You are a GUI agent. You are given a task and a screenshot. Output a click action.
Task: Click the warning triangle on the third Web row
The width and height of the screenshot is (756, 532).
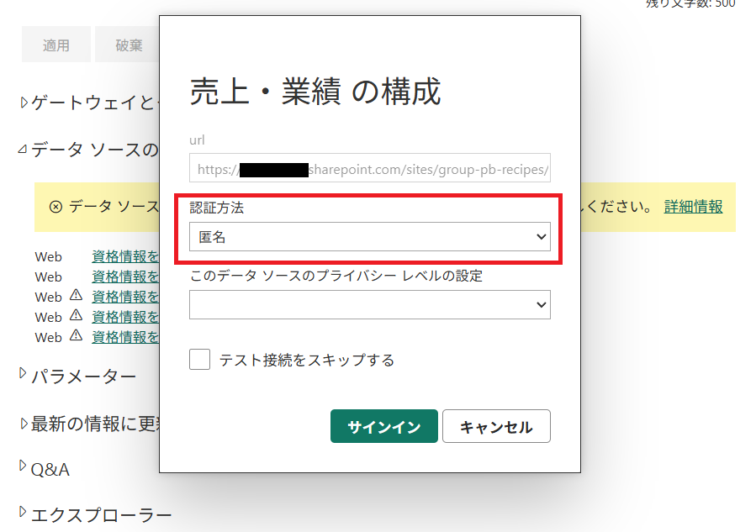point(76,296)
